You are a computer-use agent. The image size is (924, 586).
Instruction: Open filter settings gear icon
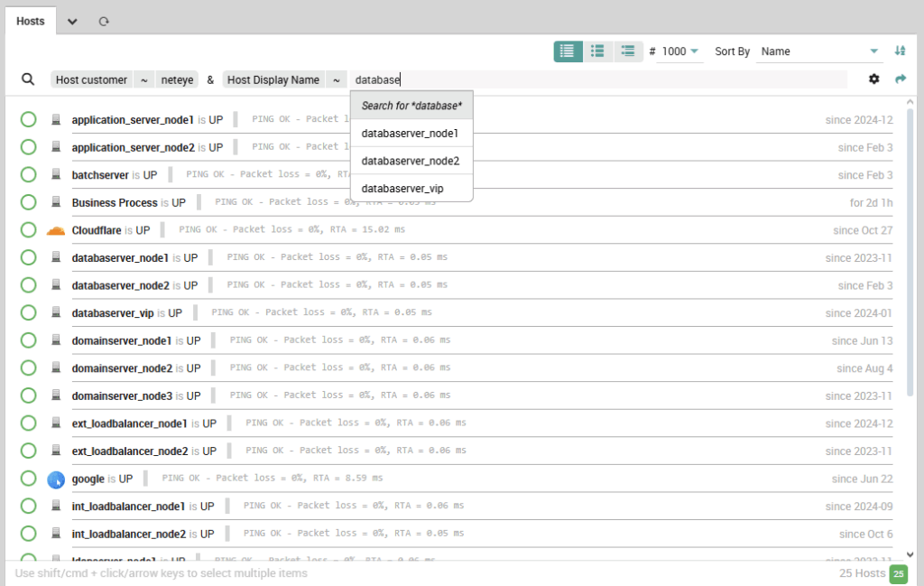[x=873, y=79]
